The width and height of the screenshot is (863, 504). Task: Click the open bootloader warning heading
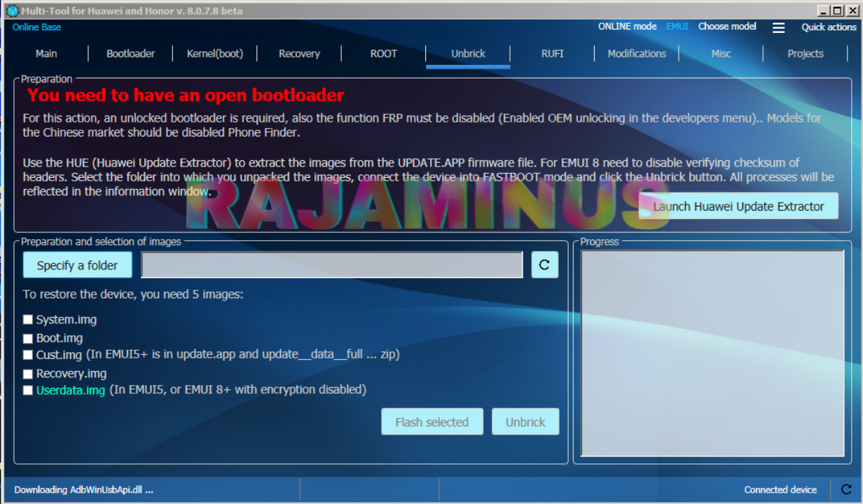186,95
